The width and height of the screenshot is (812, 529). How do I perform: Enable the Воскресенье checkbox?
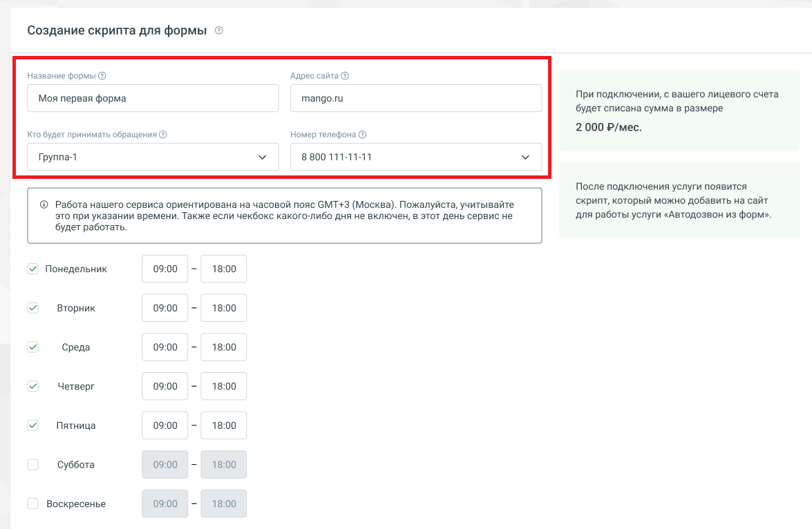point(32,504)
